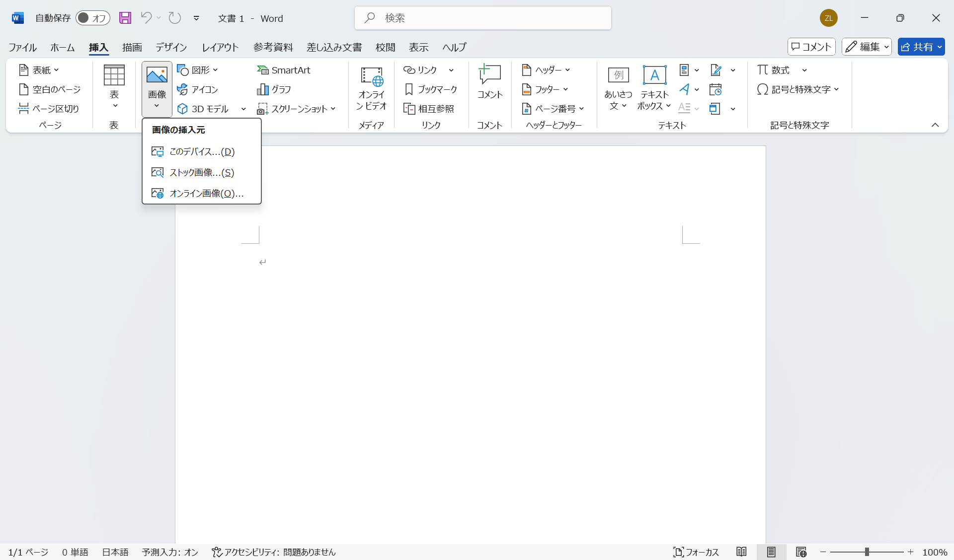Switch to the 校閲 ribbon tab
Viewport: 954px width, 560px height.
pos(386,47)
